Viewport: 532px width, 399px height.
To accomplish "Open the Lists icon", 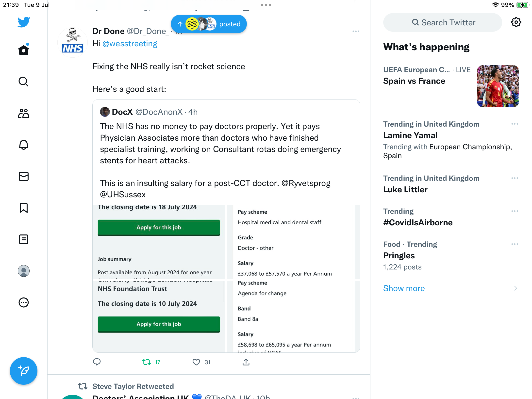I will [x=24, y=239].
